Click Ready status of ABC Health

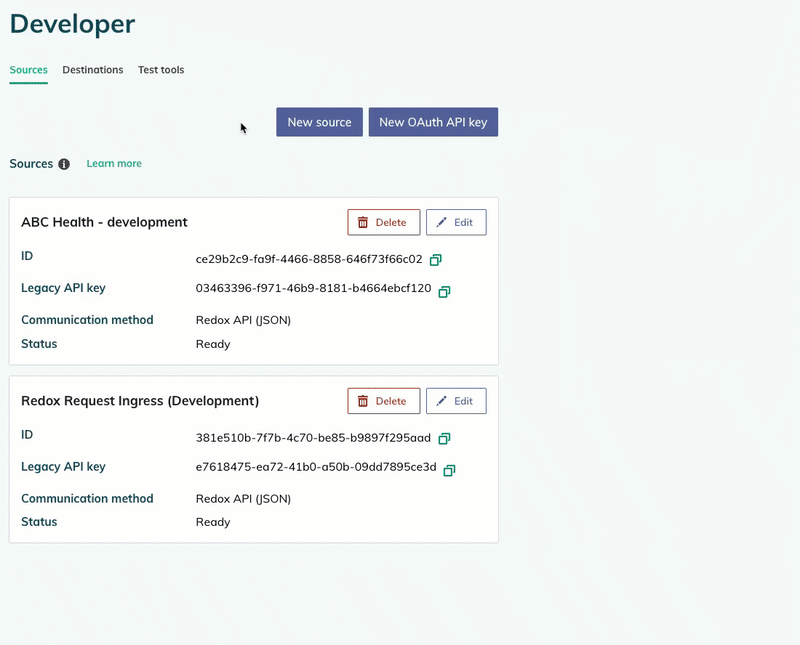[213, 344]
